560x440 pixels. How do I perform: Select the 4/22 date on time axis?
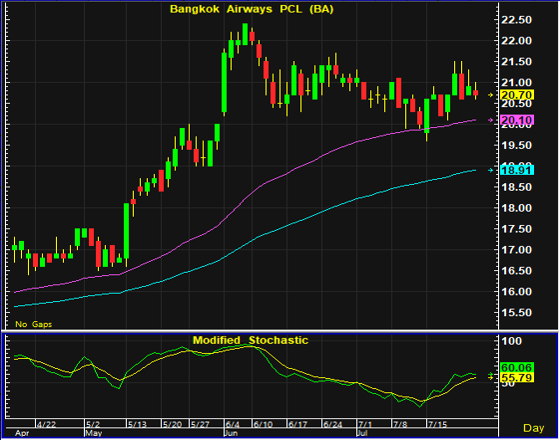coord(47,425)
